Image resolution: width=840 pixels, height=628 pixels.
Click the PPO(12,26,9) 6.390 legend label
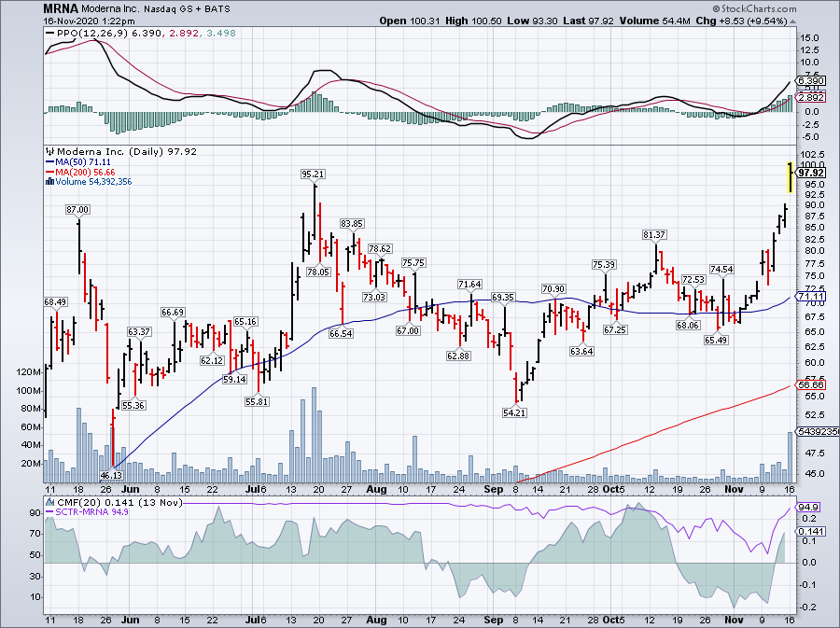click(109, 34)
